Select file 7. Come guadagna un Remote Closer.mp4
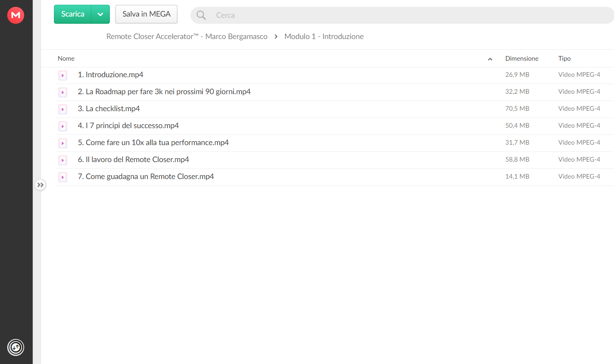Screen dimensions: 614x364 pos(146,176)
